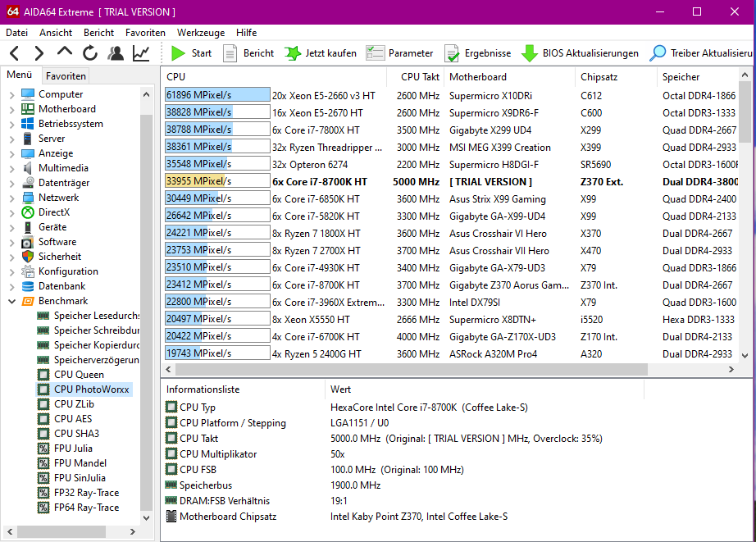Select CPU ZLib benchmark
756x542 pixels.
click(x=75, y=404)
